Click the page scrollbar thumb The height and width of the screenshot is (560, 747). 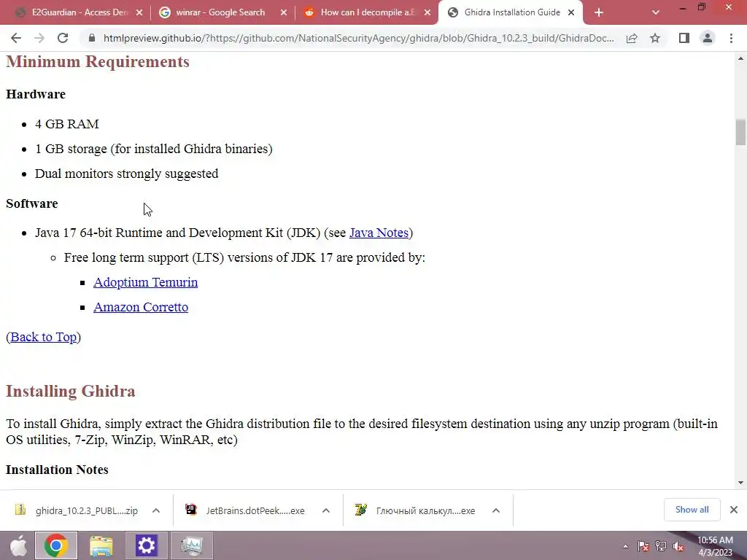(740, 133)
